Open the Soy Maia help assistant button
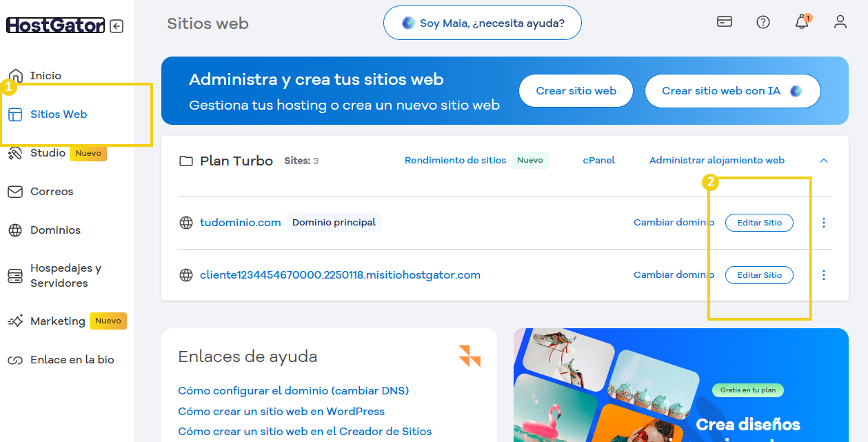Screen dimensions: 868x442 [x=483, y=23]
